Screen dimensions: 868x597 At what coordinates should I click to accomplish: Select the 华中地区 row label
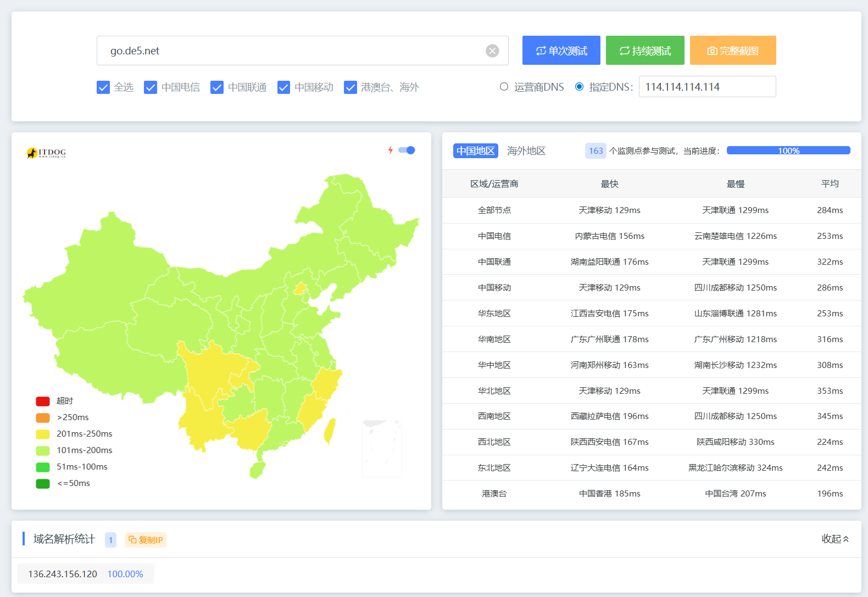tap(494, 365)
